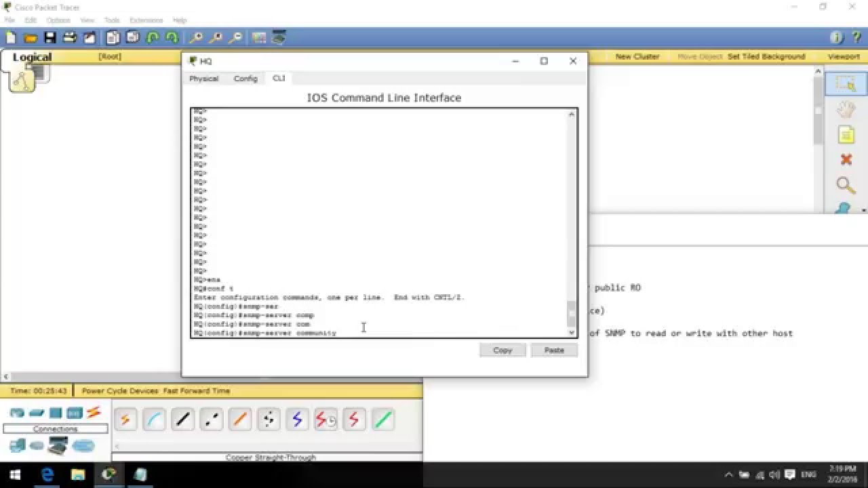Image resolution: width=868 pixels, height=488 pixels.
Task: Select the Hubs device category icon
Action: click(x=56, y=413)
